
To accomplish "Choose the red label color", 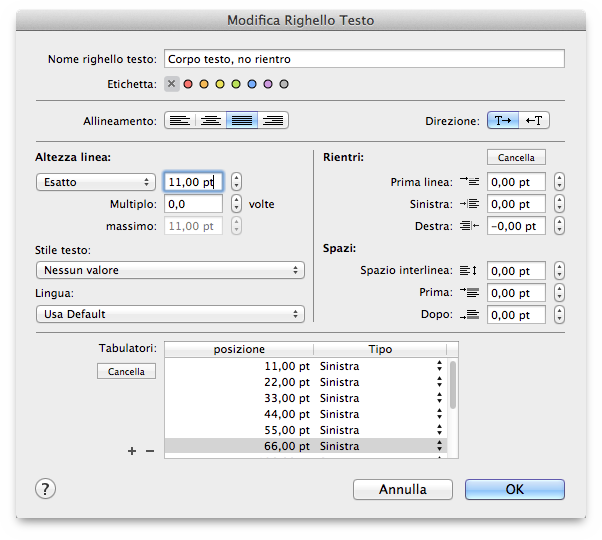I will point(188,84).
